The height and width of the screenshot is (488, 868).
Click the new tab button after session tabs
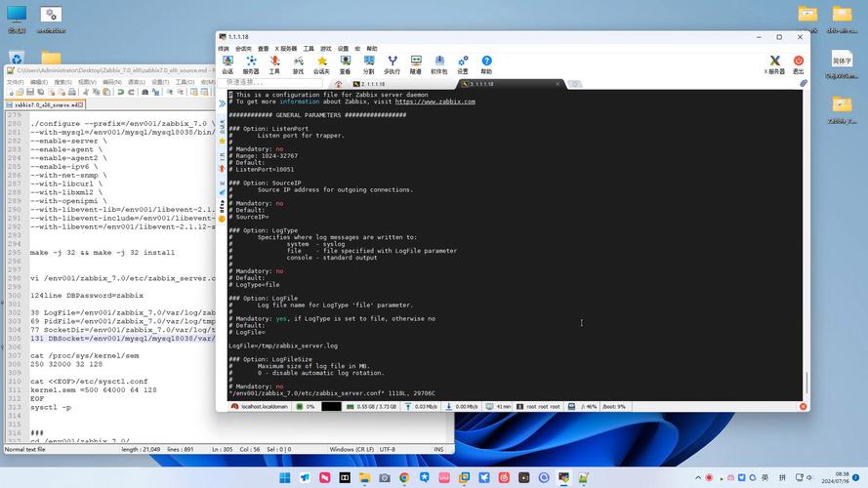pos(575,84)
